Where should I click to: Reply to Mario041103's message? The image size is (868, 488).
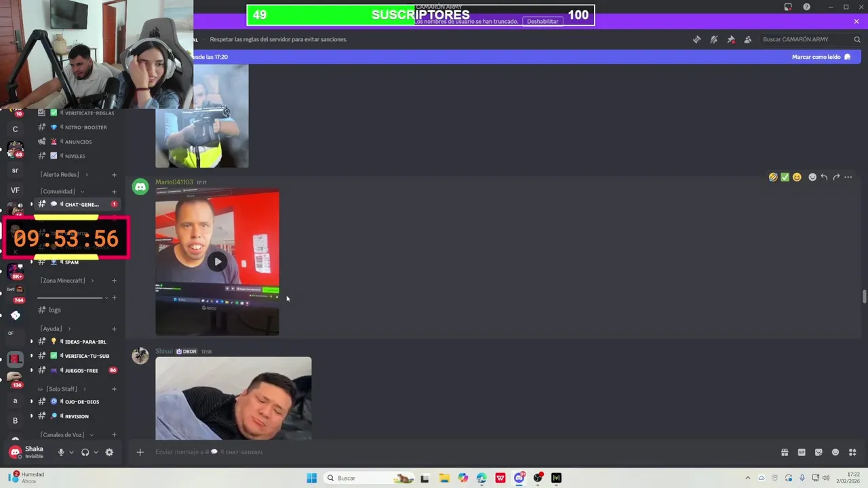824,177
